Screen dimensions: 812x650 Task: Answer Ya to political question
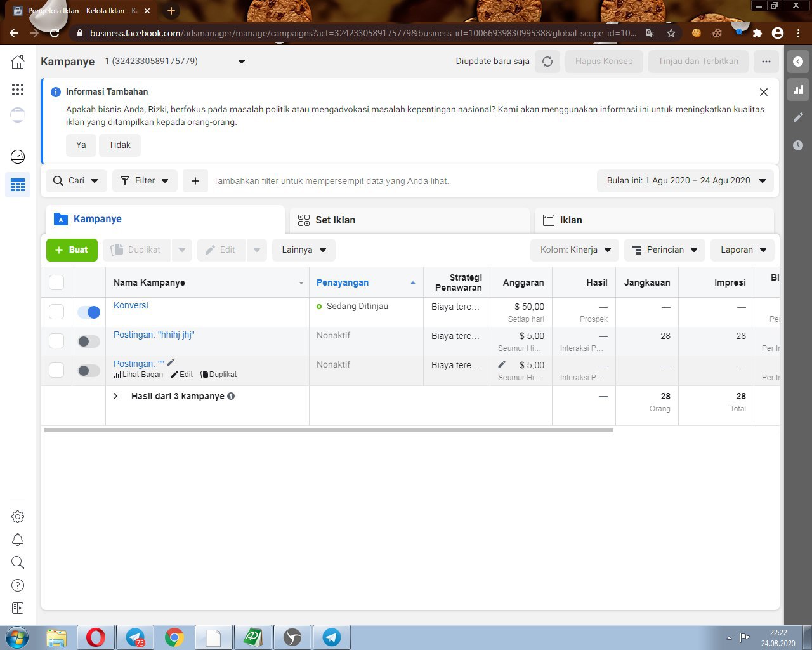(81, 145)
